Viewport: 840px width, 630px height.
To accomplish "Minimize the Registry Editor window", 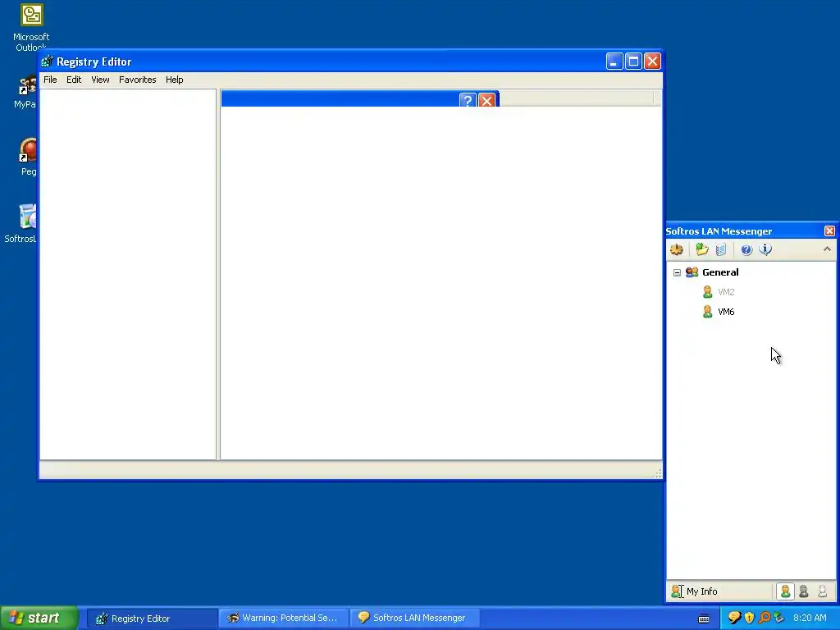I will pyautogui.click(x=614, y=62).
